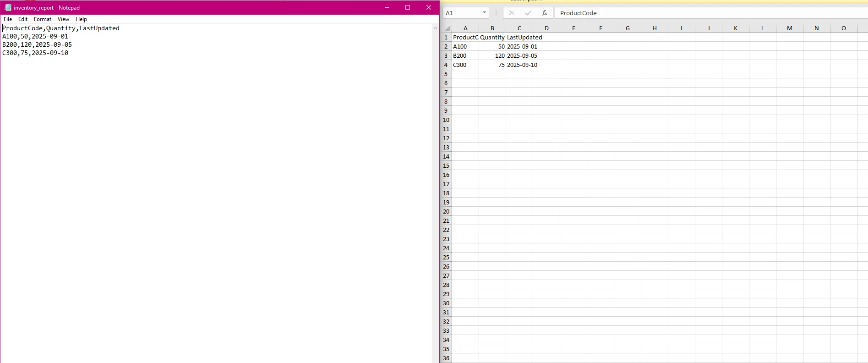The image size is (868, 363).
Task: Click the Insert Function fx icon
Action: [x=544, y=13]
